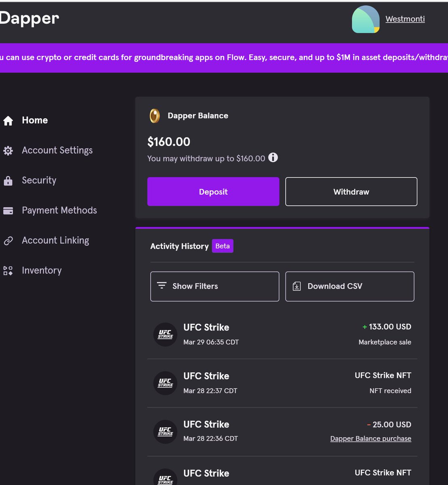Click the Activity History heading
Viewport: 448px width, 485px height.
click(x=179, y=246)
